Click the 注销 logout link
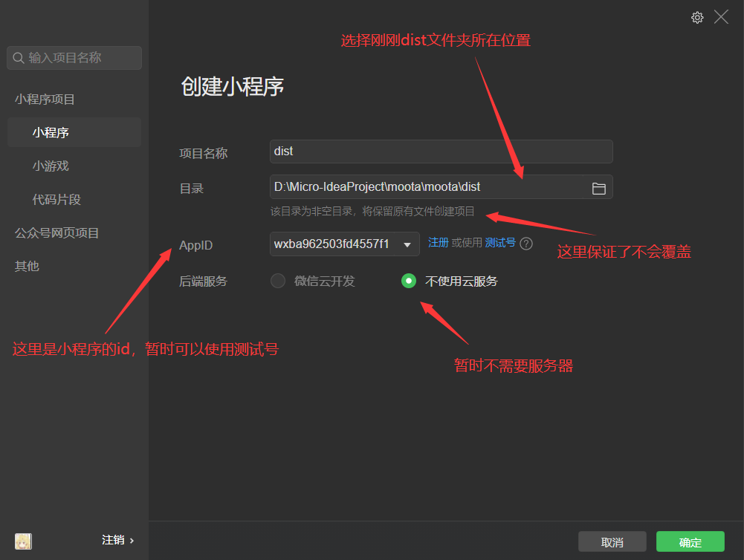 click(113, 540)
